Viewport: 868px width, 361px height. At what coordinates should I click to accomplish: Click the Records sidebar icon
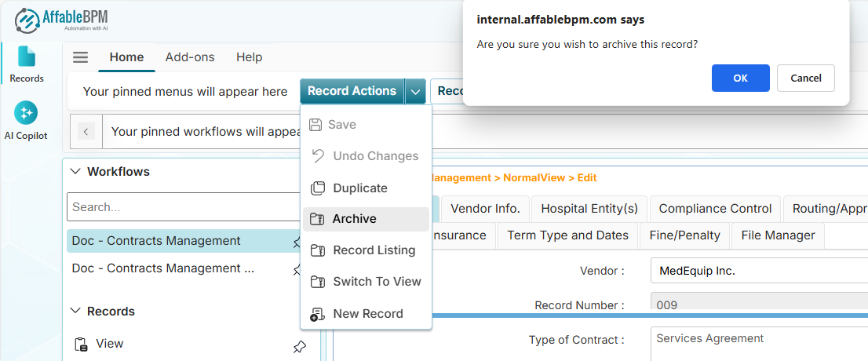[26, 63]
